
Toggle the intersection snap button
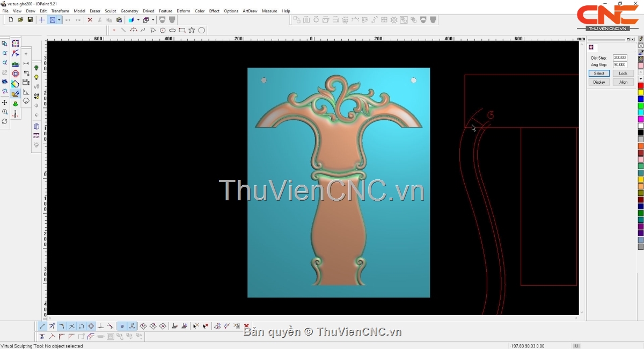click(x=71, y=326)
